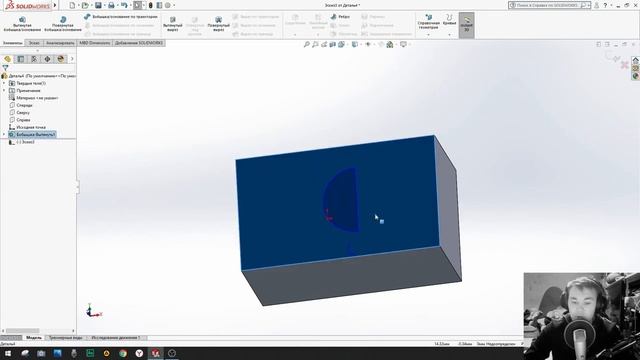Expand the Примечания node
The height and width of the screenshot is (360, 640).
click(x=4, y=91)
